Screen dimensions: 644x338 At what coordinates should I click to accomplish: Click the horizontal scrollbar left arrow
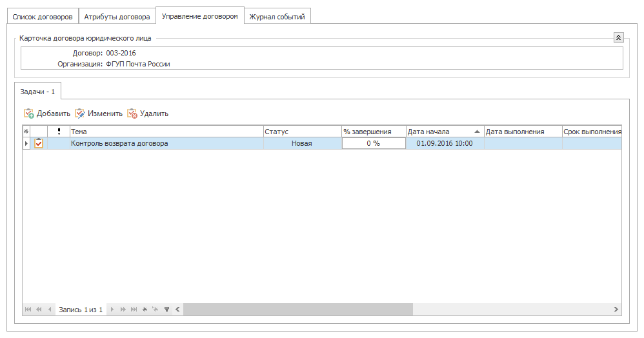177,309
